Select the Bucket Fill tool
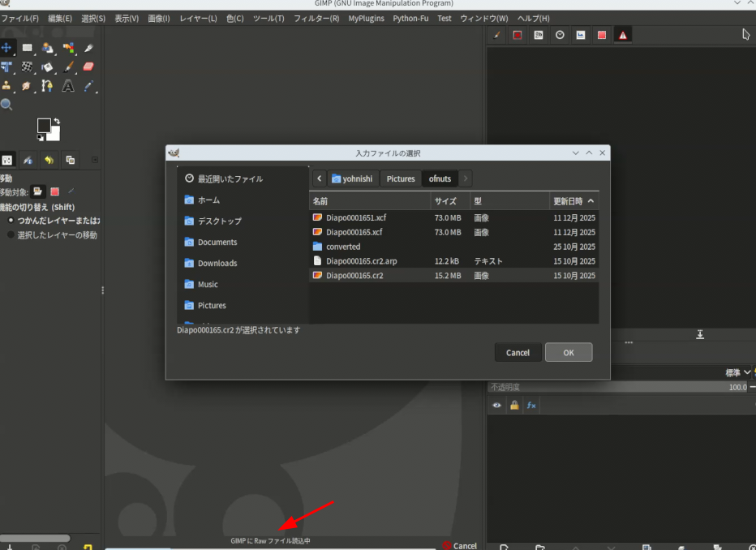 click(x=47, y=67)
